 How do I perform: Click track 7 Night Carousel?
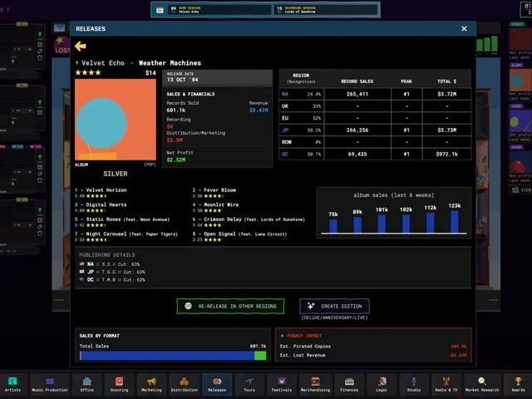(x=126, y=236)
